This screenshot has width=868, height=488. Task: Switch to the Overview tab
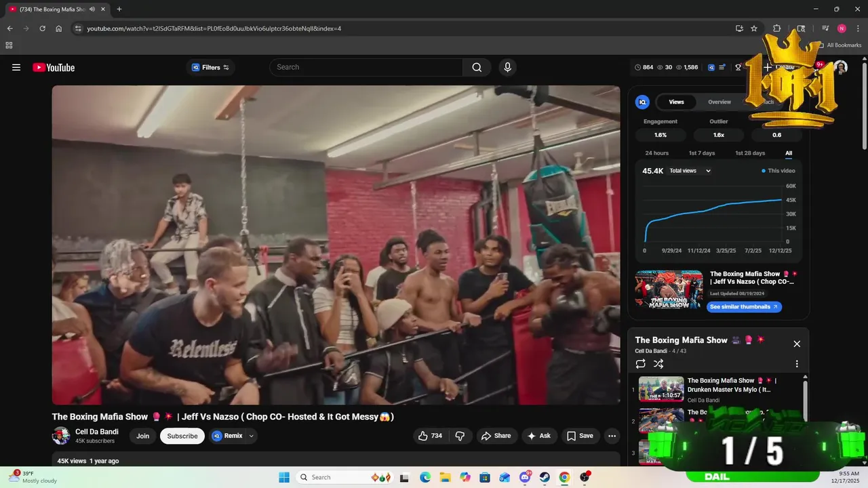719,102
